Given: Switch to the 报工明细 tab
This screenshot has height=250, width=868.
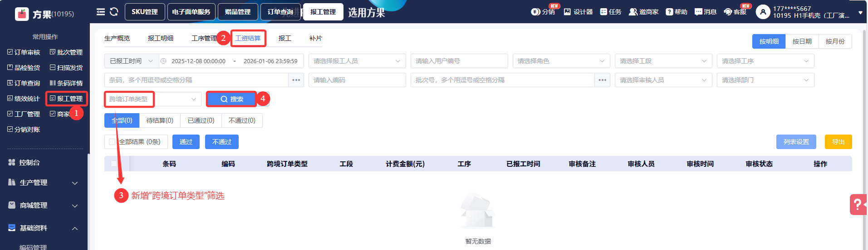Looking at the screenshot, I should click(161, 38).
